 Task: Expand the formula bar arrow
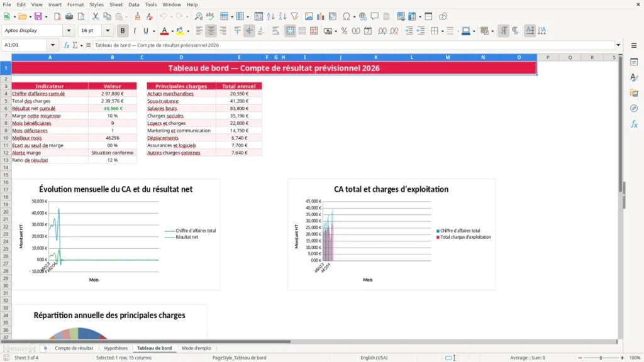(618, 45)
